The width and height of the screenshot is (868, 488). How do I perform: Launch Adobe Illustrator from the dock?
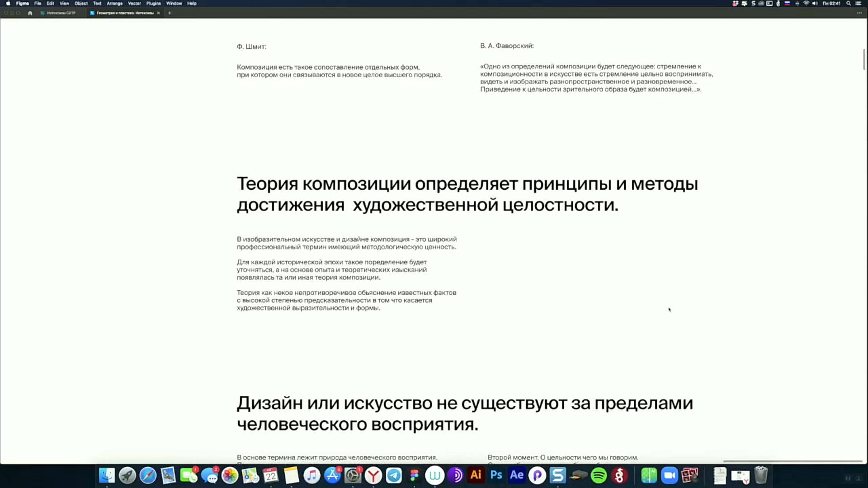pos(476,475)
